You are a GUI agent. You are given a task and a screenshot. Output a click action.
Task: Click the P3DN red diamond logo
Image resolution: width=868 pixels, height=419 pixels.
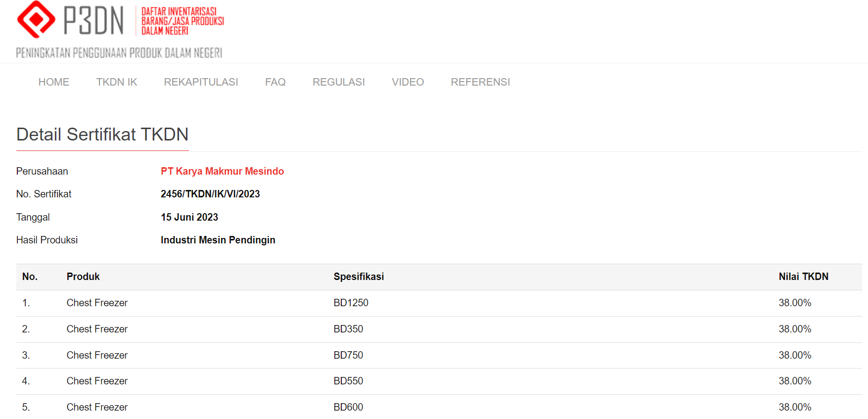coord(36,20)
